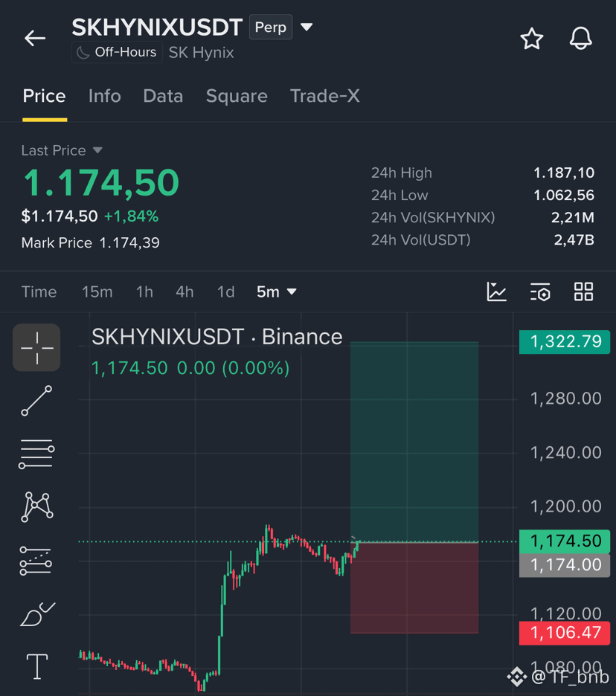The height and width of the screenshot is (696, 616).
Task: Open the grid layout icon
Action: click(x=583, y=291)
